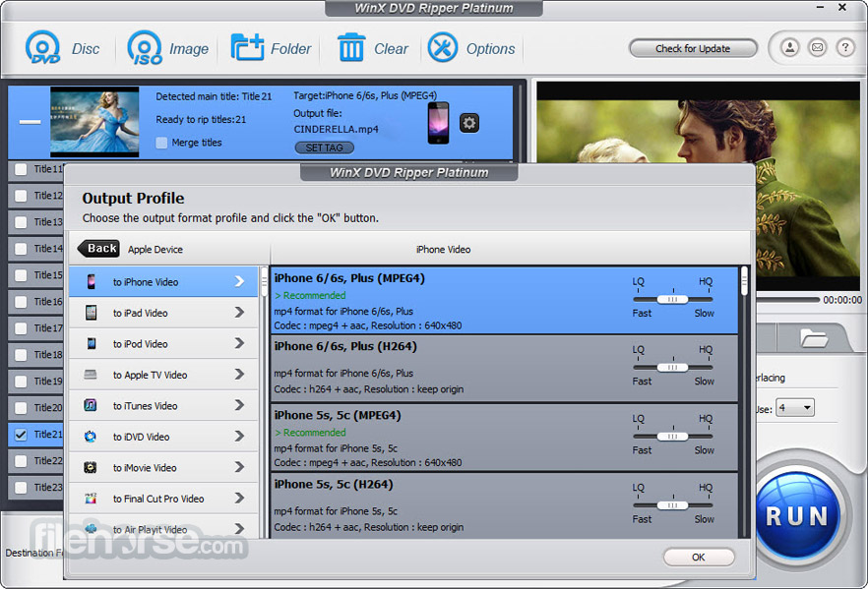Open the Folder source button
The width and height of the screenshot is (868, 589).
[x=247, y=47]
